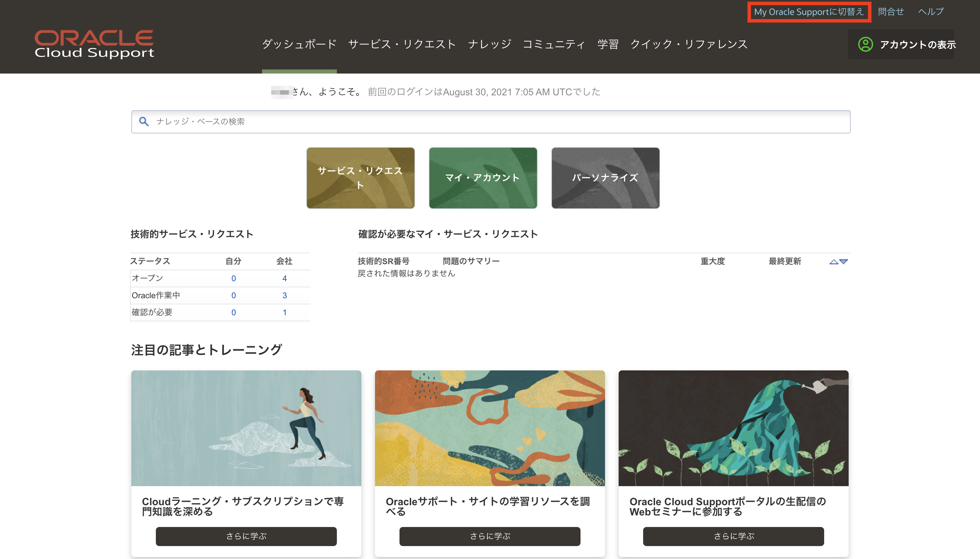Image resolution: width=980 pixels, height=559 pixels.
Task: Open the 学習 page
Action: coord(607,44)
